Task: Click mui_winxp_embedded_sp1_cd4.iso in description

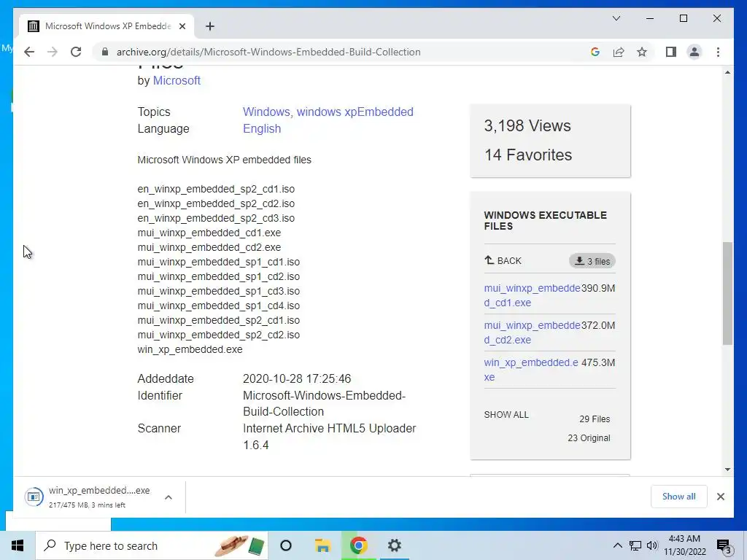Action: pos(218,306)
